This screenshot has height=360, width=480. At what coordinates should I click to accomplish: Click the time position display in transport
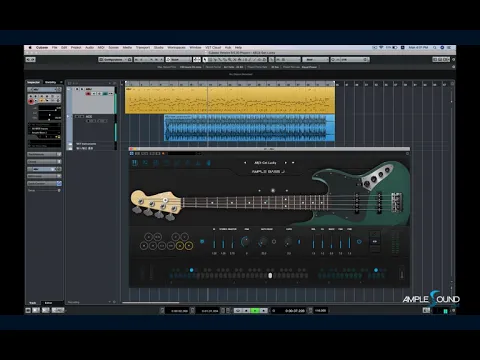[295, 311]
